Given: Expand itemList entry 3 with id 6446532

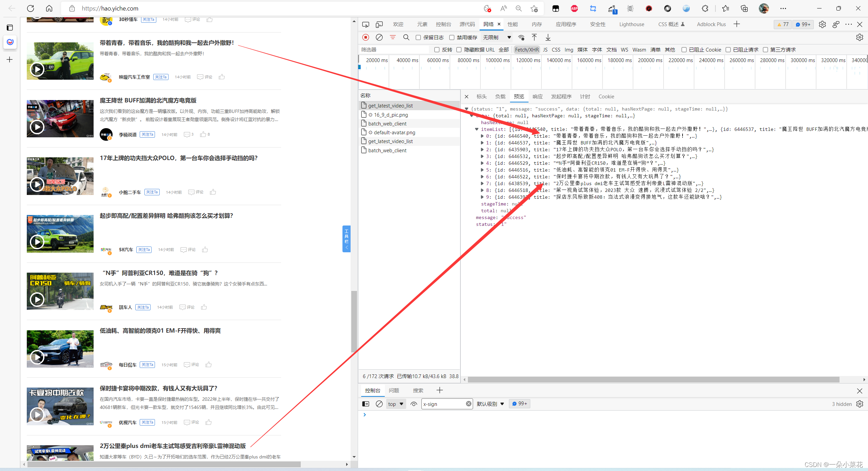Looking at the screenshot, I should point(482,156).
